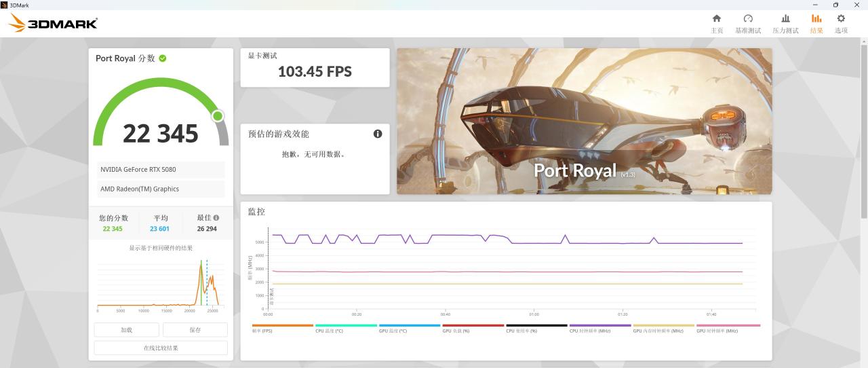Toggle the 帧率 (FPS) legend series
The width and height of the screenshot is (868, 368).
coord(282,329)
